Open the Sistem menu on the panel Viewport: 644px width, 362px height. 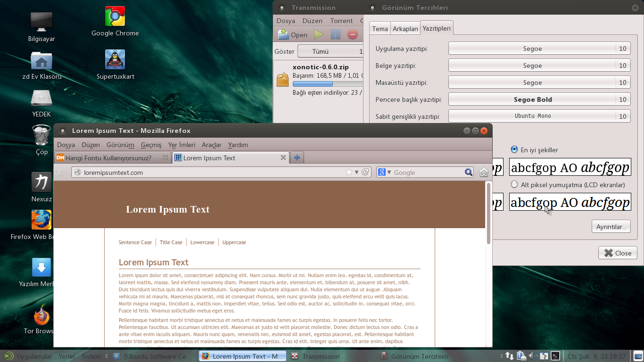[91, 356]
